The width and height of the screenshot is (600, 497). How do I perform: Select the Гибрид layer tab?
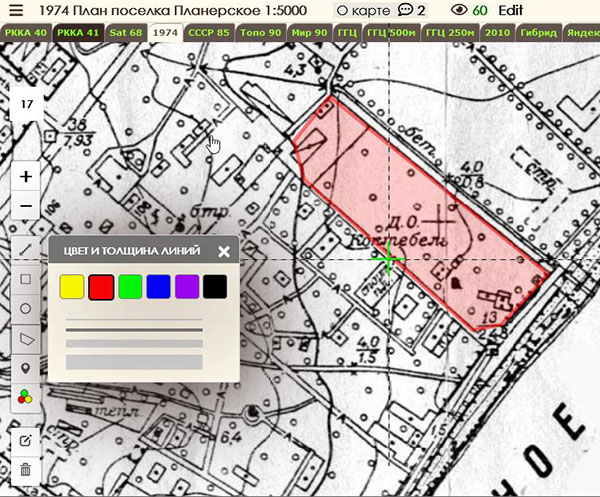point(539,33)
